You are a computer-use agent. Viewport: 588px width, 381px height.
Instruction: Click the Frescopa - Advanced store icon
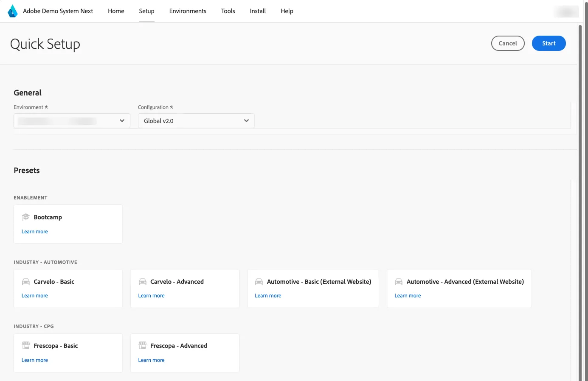pyautogui.click(x=142, y=345)
